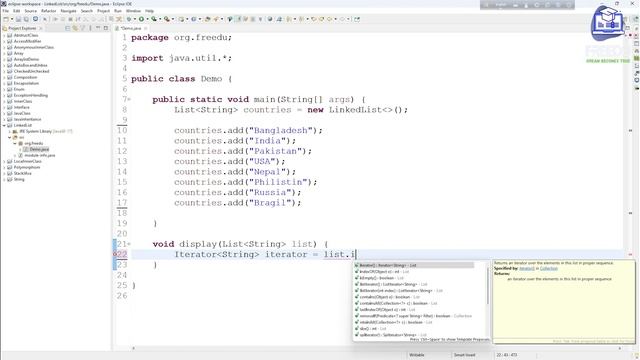Click Collapse All in Project Explorer
This screenshot has height=360, width=640.
point(68,28)
